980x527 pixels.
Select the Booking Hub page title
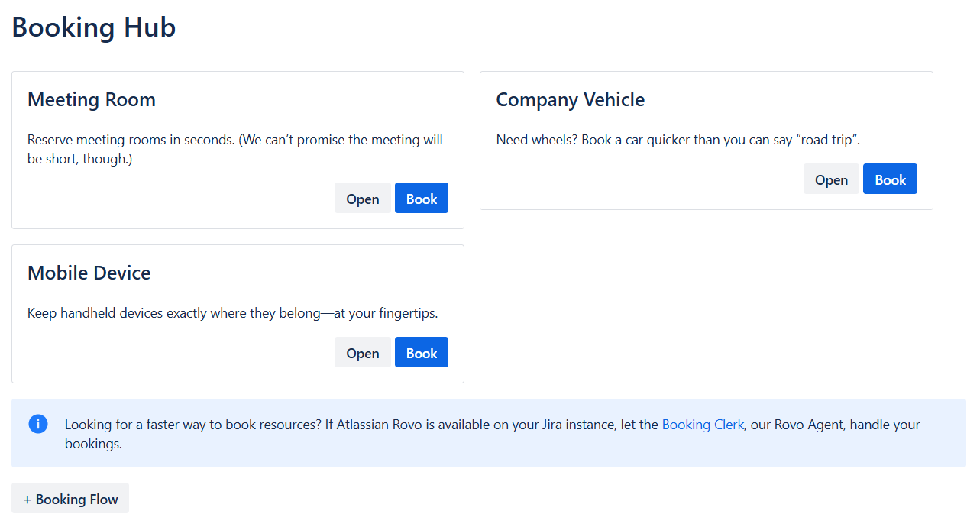[x=93, y=27]
